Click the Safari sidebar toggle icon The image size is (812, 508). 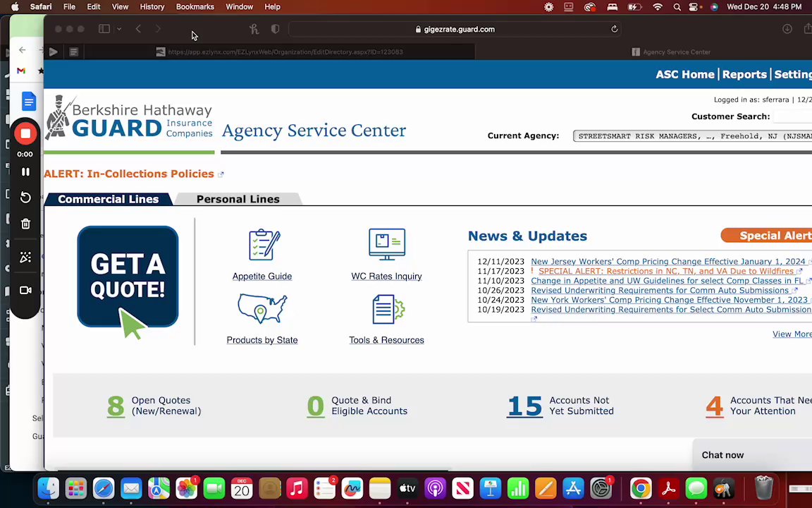(x=104, y=29)
